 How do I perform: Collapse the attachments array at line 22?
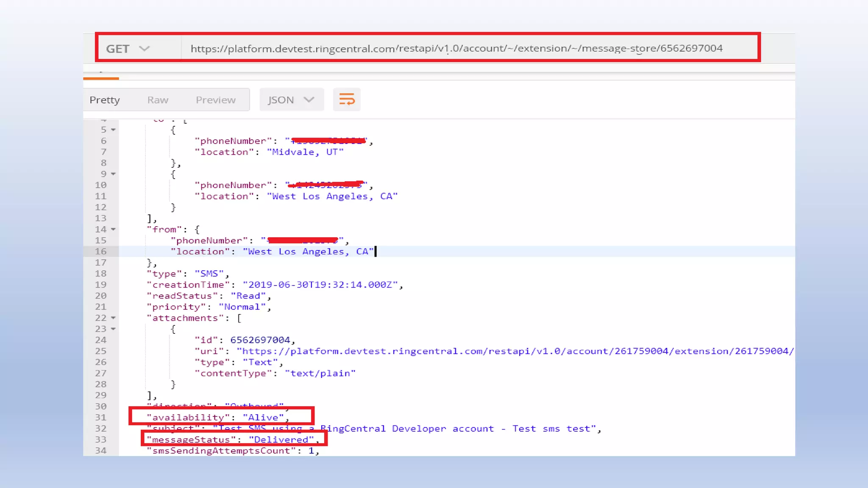click(113, 318)
